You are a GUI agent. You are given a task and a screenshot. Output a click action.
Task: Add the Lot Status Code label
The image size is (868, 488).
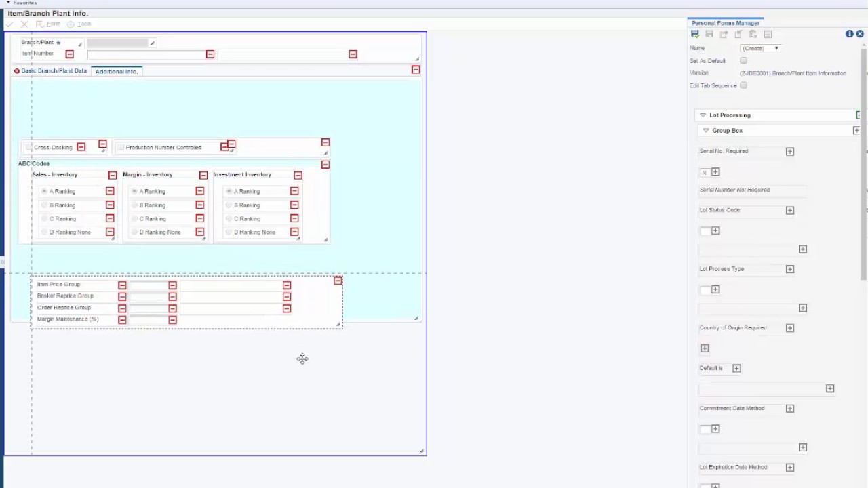[790, 211]
